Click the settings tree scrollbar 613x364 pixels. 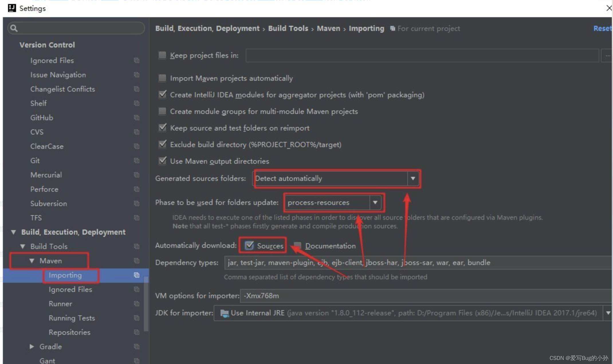tap(146, 303)
